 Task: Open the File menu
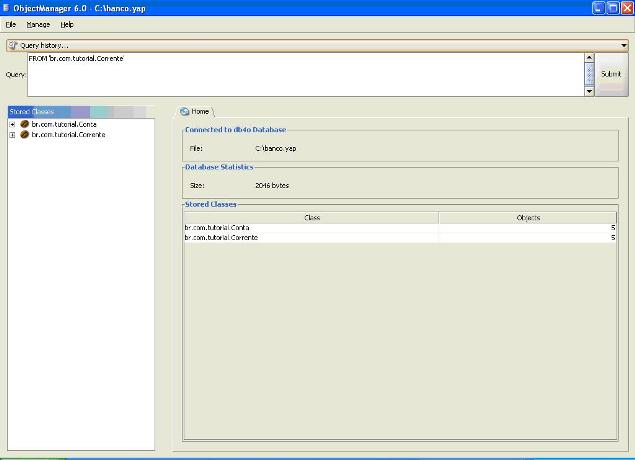point(11,24)
